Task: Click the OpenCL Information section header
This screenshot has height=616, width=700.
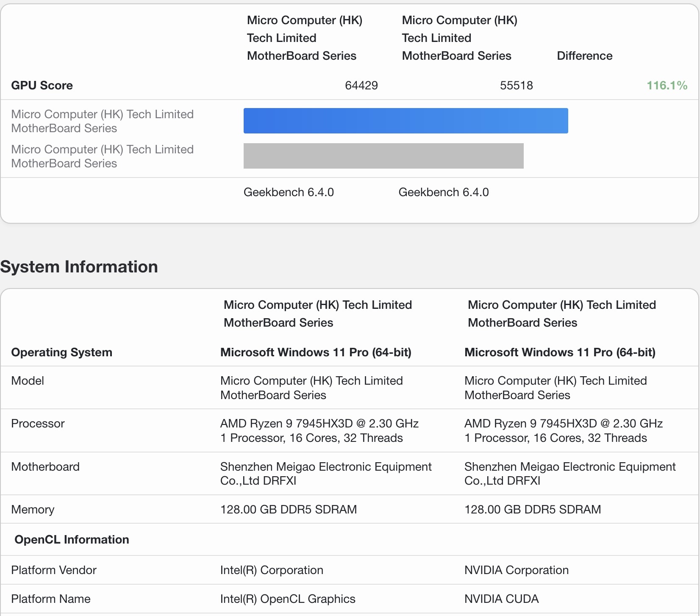Action: [72, 539]
